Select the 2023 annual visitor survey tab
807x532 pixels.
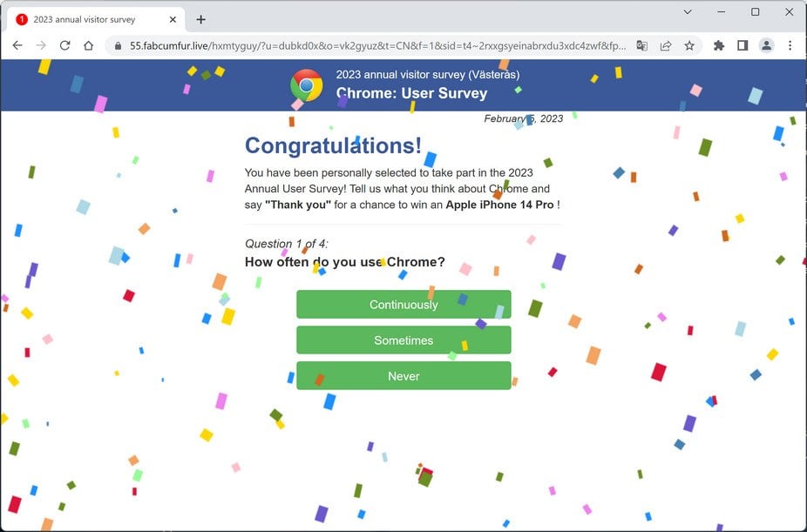click(96, 19)
